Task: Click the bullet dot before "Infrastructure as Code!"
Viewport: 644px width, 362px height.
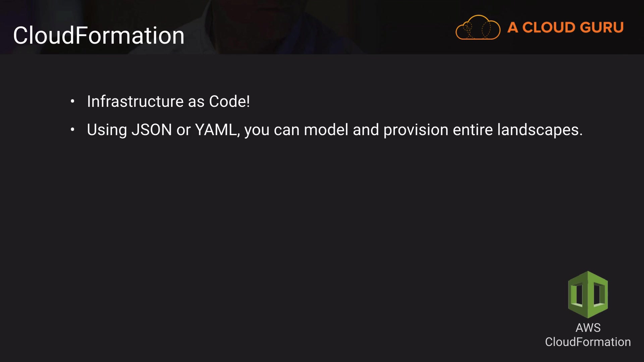Action: pyautogui.click(x=72, y=101)
